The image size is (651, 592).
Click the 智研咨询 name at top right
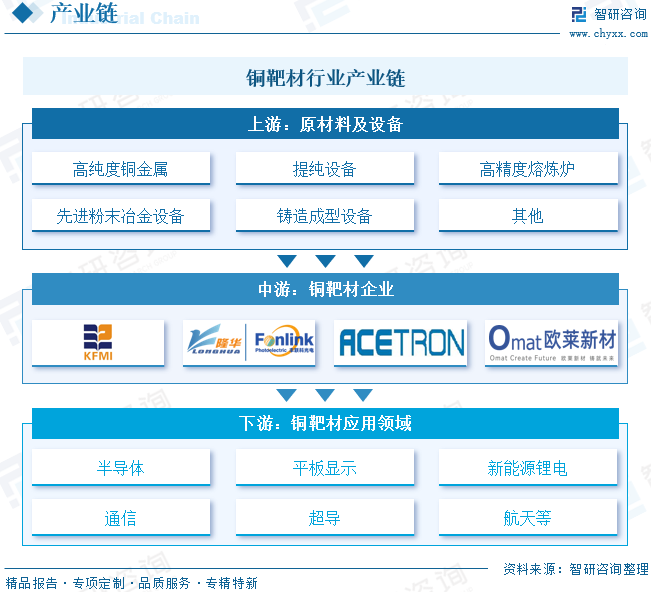pos(620,15)
